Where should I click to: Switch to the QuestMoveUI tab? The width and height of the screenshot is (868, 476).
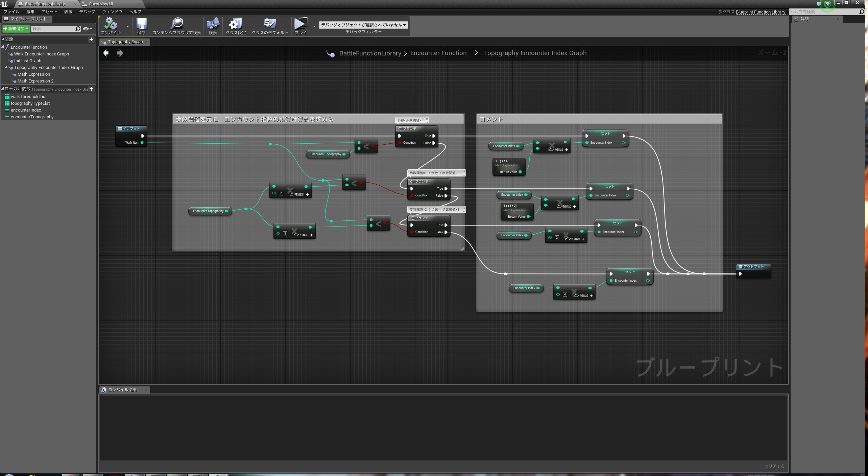[101, 4]
